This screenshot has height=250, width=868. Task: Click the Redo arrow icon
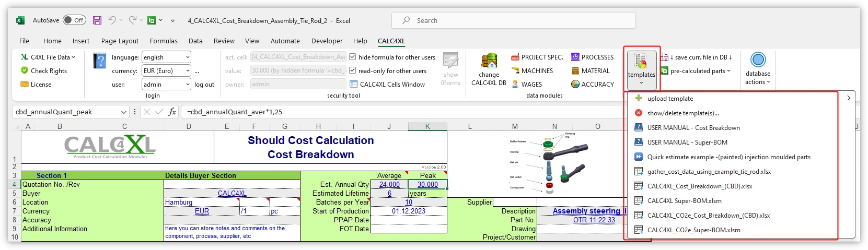pyautogui.click(x=133, y=20)
